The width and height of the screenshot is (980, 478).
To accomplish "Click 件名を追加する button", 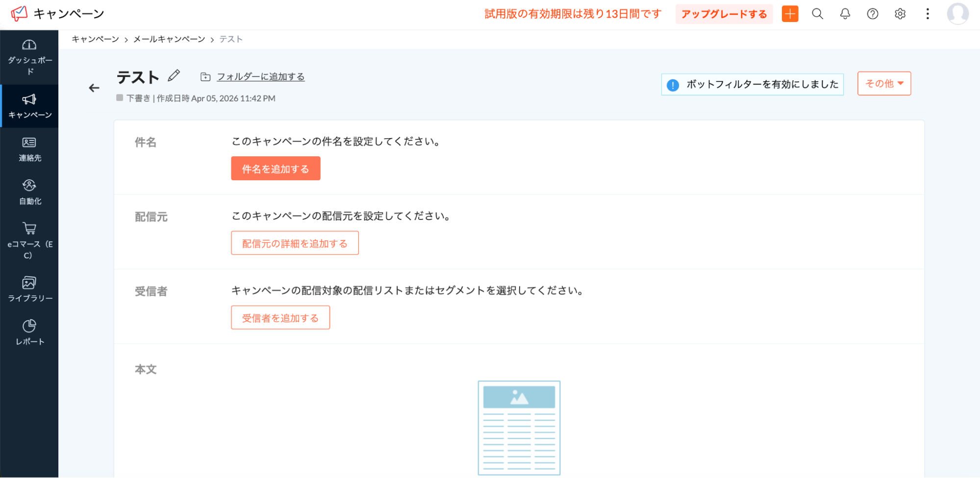I will (276, 168).
